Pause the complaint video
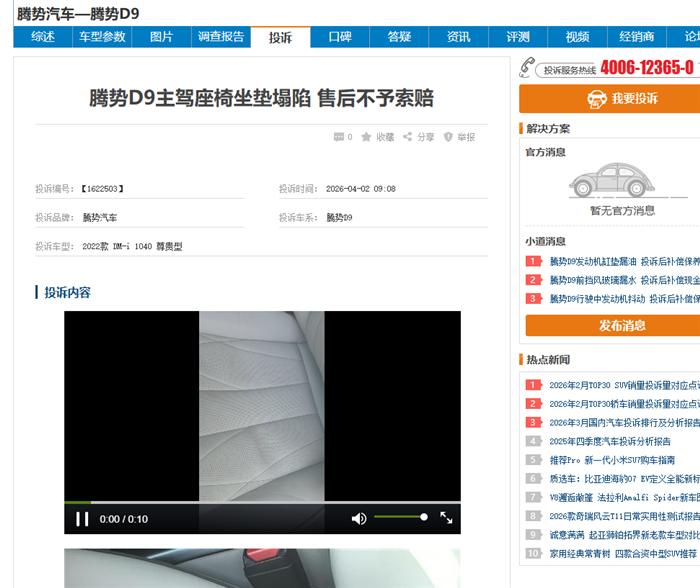The image size is (700, 588). [x=82, y=519]
